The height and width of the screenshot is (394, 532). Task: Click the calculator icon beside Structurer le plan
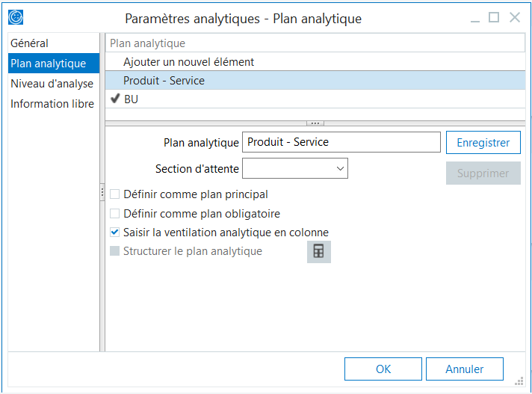318,252
